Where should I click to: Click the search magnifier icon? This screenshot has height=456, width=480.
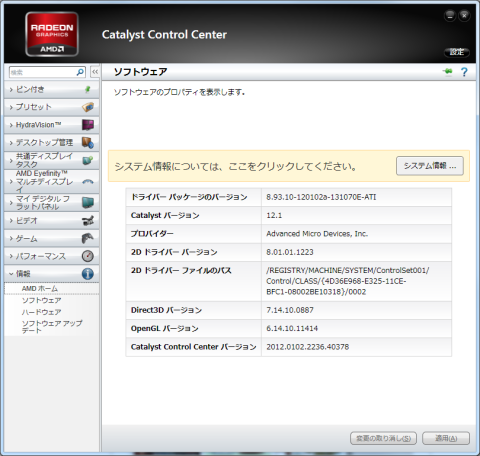click(80, 72)
